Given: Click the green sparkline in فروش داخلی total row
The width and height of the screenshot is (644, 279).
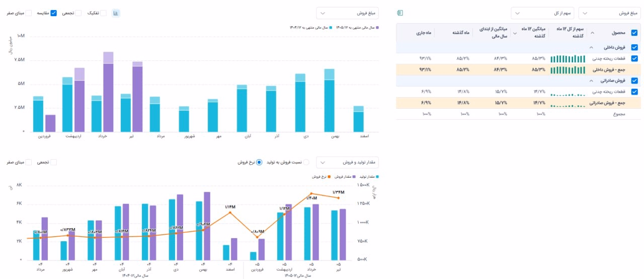Looking at the screenshot, I should pos(568,69).
